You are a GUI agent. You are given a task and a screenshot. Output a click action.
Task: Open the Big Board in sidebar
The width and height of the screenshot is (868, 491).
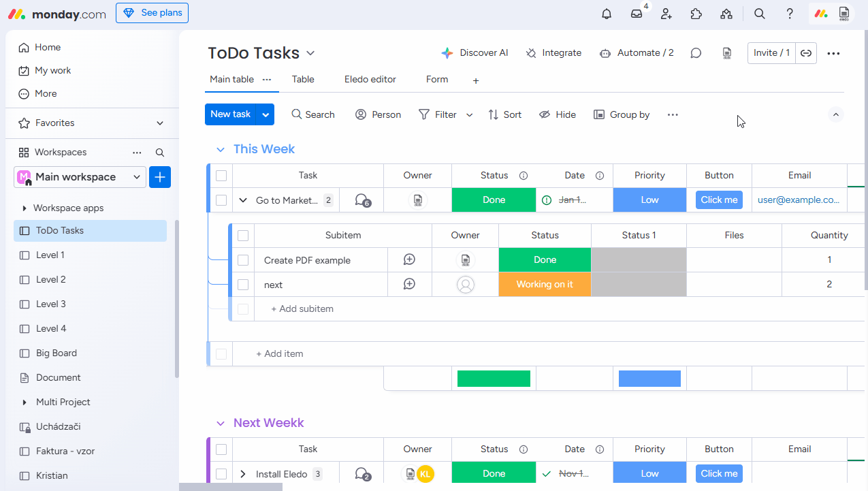57,353
